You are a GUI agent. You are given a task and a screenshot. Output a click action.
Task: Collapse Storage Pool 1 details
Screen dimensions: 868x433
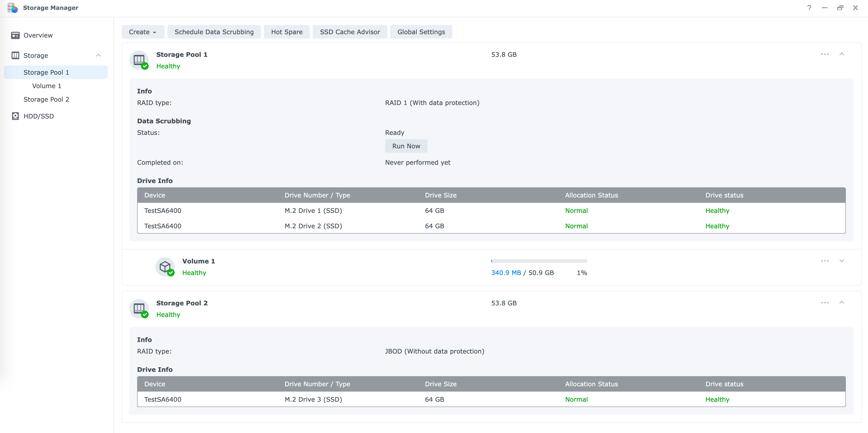(x=841, y=54)
